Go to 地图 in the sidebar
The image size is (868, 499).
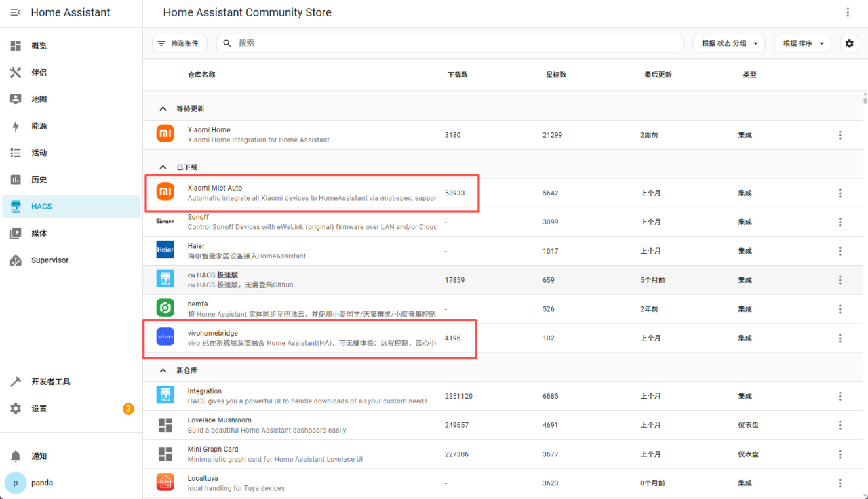(x=71, y=99)
